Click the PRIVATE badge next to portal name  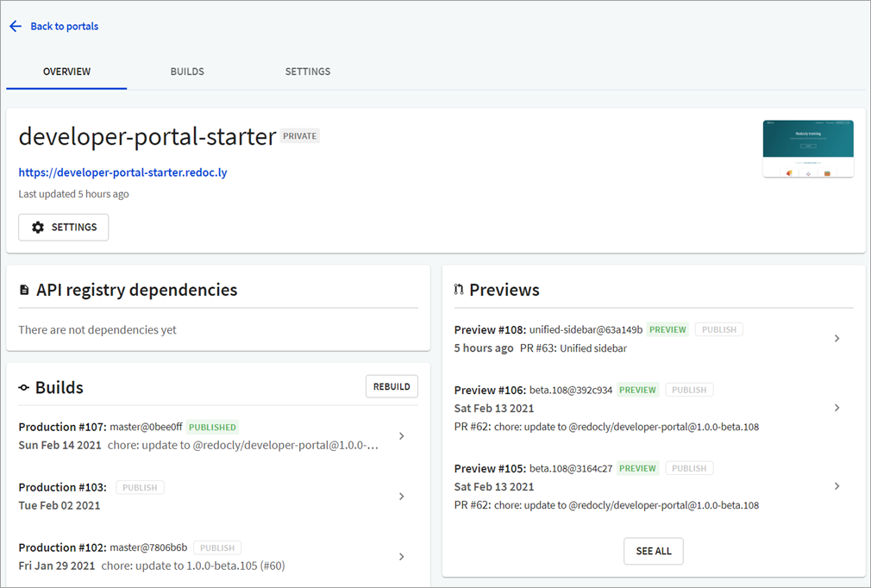pos(300,136)
